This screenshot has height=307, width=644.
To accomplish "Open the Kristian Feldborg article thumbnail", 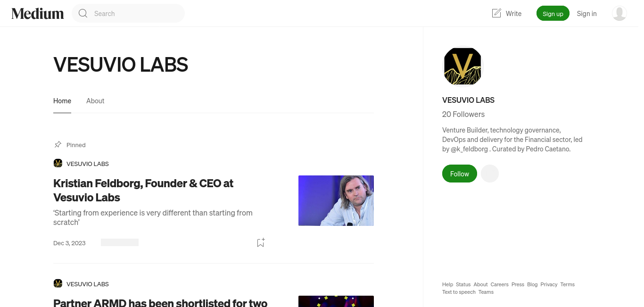I will 336,200.
